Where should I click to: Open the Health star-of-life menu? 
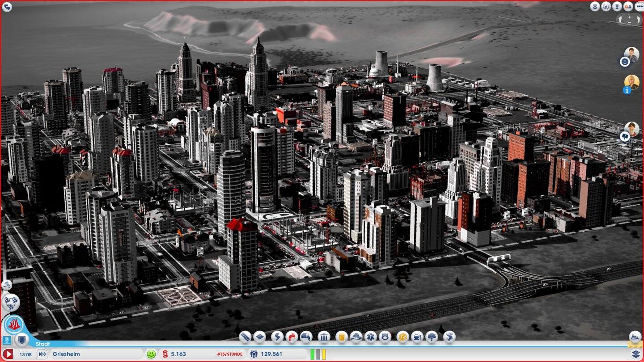(371, 337)
